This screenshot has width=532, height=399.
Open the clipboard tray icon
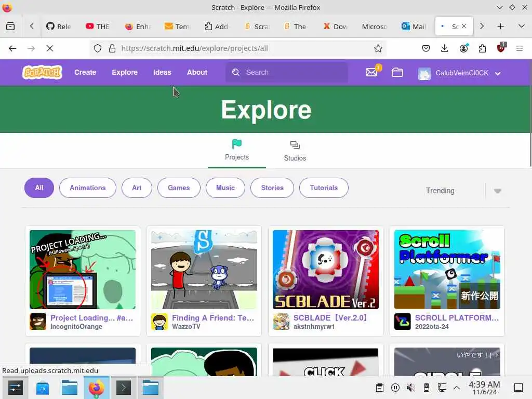(380, 388)
